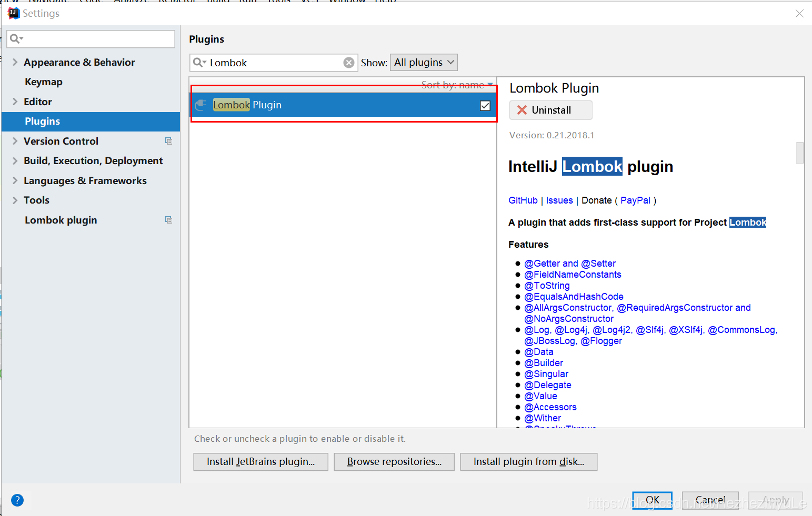
Task: Click the settings search magnifier icon
Action: [16, 38]
